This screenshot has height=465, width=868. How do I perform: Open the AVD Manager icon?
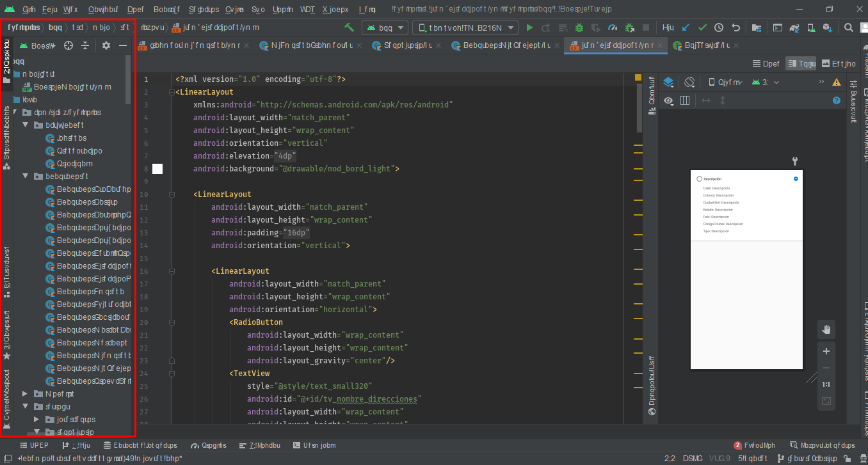(811, 28)
